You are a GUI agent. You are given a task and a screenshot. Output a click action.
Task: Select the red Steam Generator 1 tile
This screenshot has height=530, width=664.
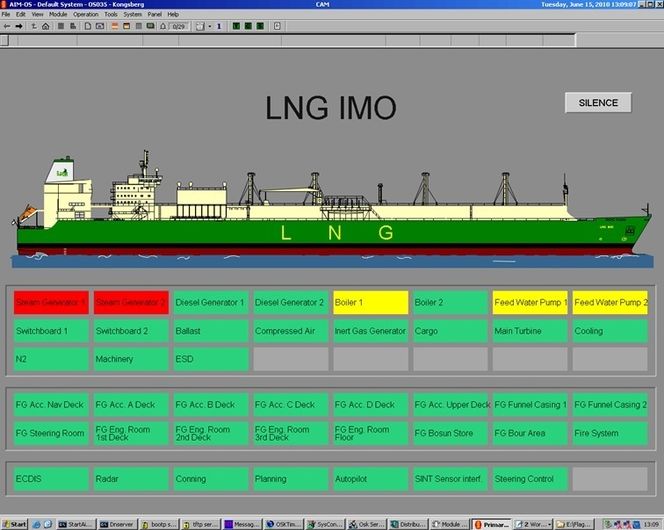pyautogui.click(x=50, y=302)
